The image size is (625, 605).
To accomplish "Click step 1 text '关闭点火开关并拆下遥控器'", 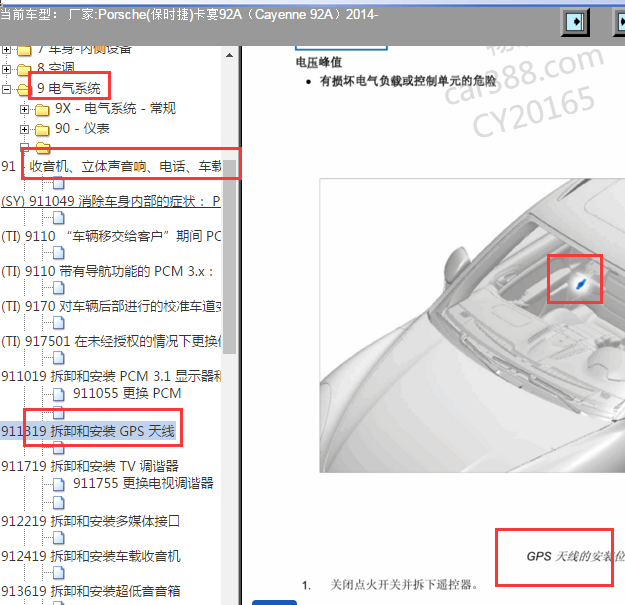I will coord(404,585).
